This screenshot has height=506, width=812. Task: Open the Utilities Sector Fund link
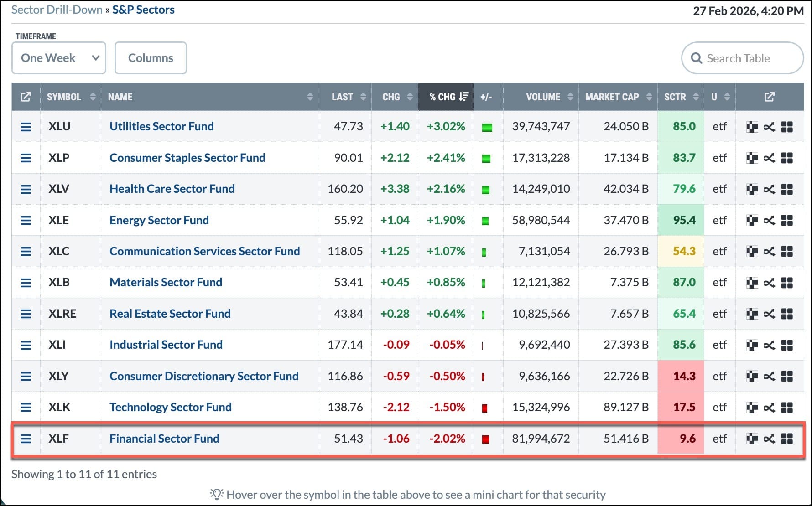(x=161, y=126)
